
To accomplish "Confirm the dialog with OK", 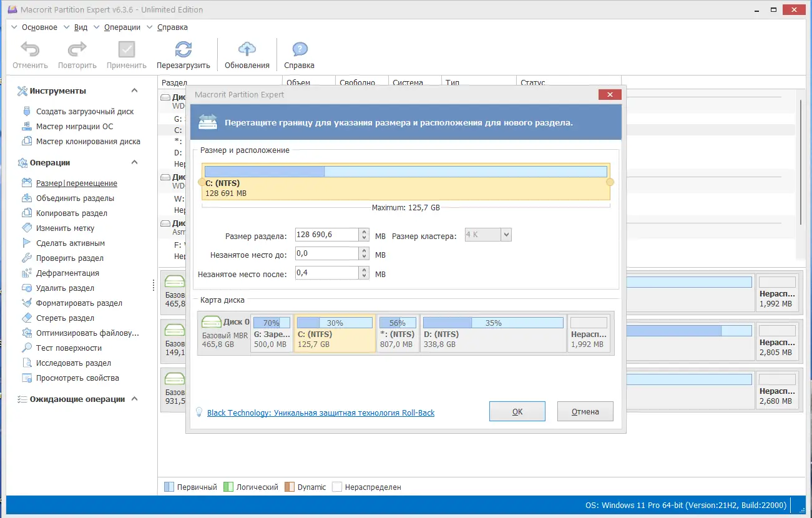I will [517, 411].
